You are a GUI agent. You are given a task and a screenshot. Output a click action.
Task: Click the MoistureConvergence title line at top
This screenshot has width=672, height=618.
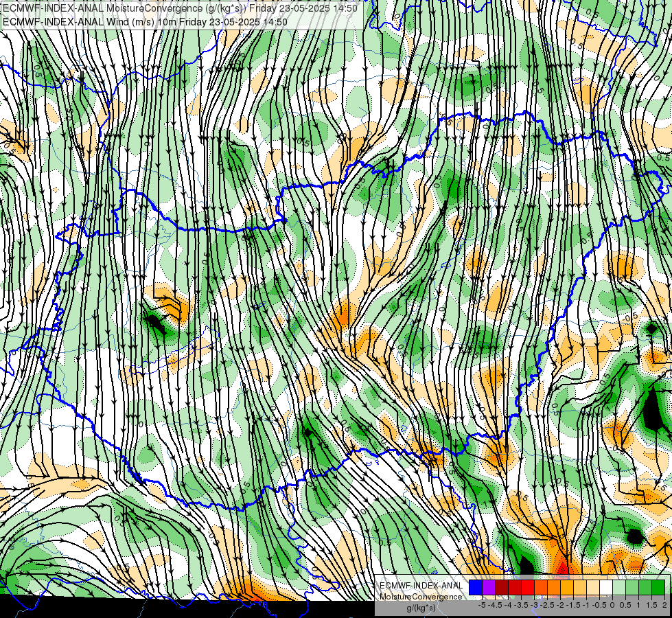(180, 8)
